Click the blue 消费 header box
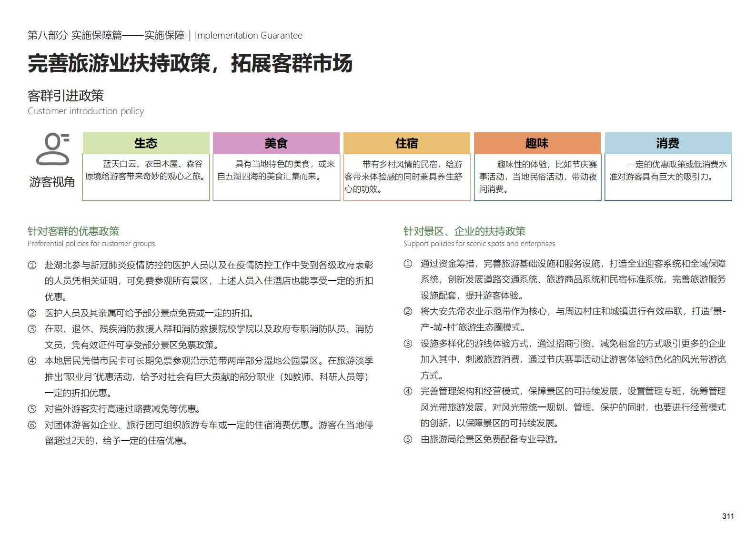756x534 pixels. [x=668, y=143]
